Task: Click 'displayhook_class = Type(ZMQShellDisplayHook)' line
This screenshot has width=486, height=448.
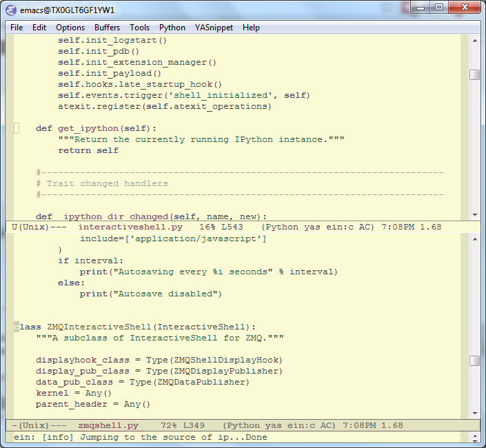Action: click(x=159, y=360)
